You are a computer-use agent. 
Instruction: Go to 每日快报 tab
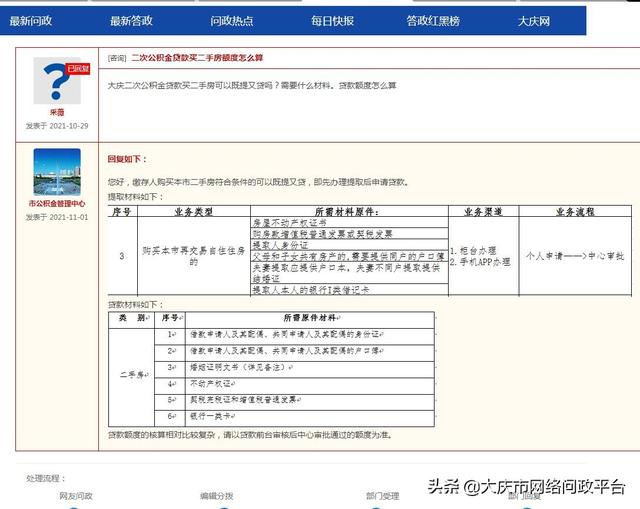332,21
